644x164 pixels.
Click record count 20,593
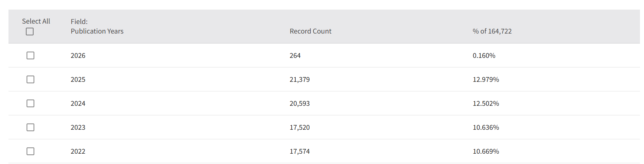pos(300,104)
